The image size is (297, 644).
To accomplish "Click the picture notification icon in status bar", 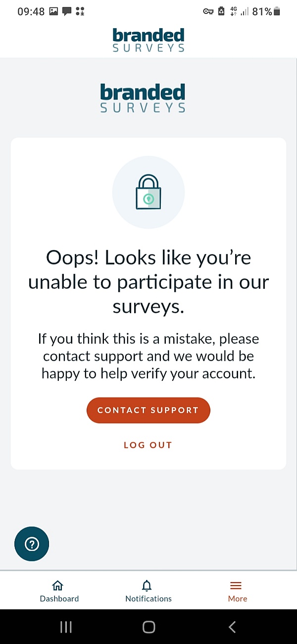I will pos(53,11).
